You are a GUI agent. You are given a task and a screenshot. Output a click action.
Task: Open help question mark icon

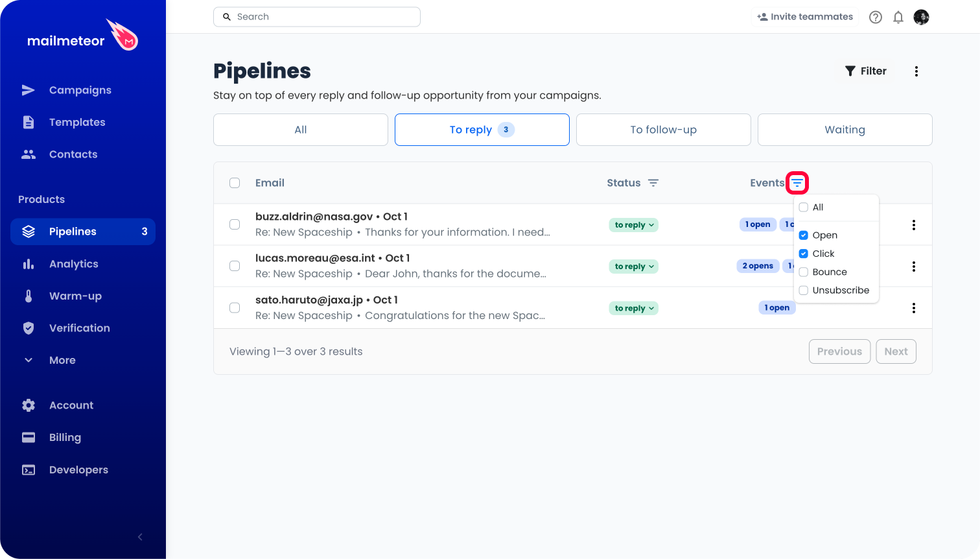876,17
